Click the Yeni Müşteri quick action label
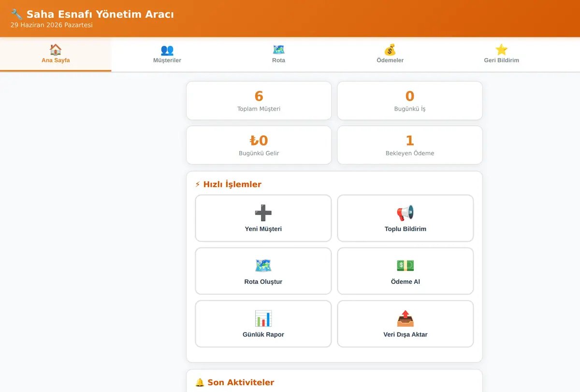580x392 pixels. (263, 229)
